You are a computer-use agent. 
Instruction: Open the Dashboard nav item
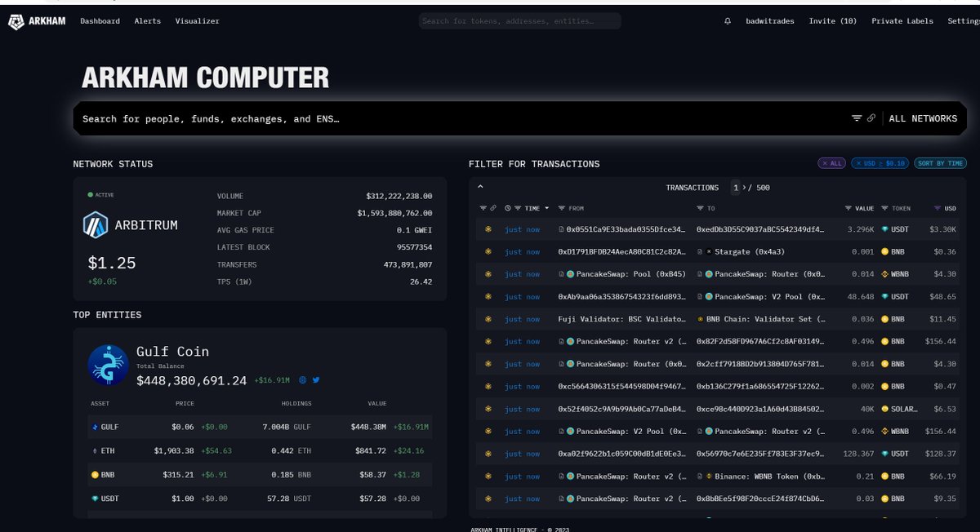pos(100,21)
